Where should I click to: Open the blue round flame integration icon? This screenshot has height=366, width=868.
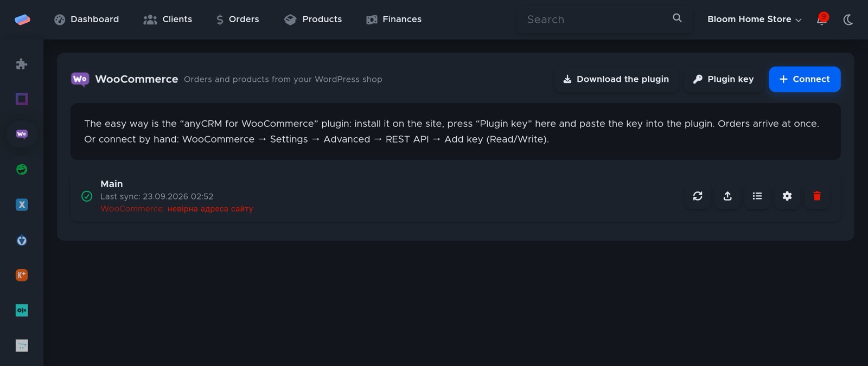coord(22,240)
